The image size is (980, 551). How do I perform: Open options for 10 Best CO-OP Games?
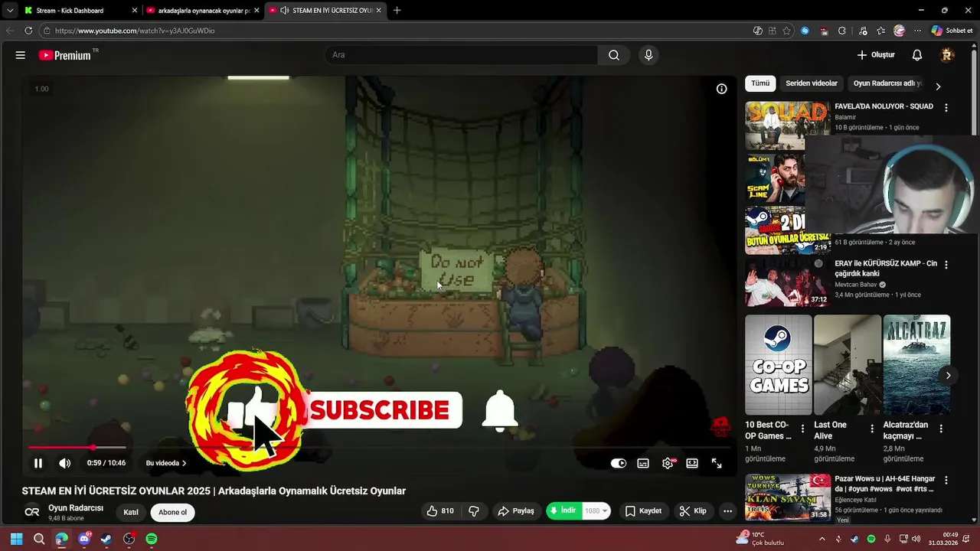(x=803, y=429)
